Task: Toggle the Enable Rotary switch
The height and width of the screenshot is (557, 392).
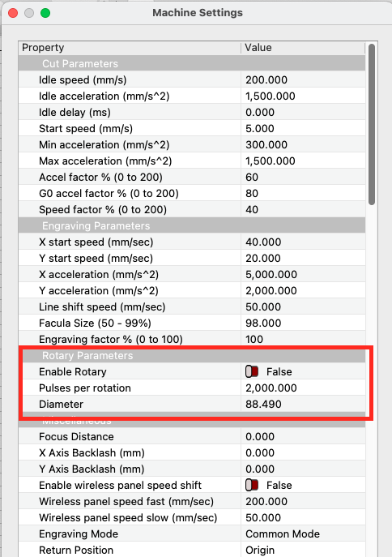Action: click(x=252, y=371)
